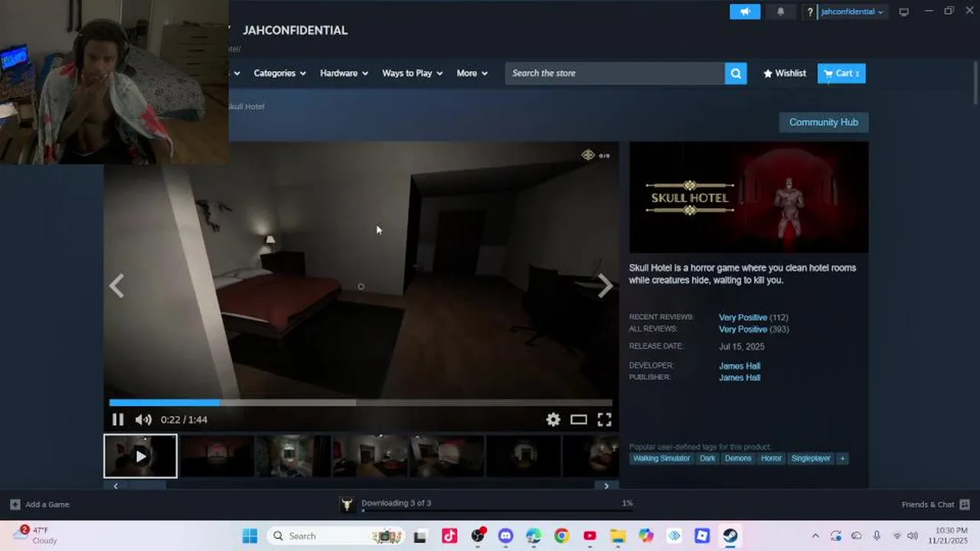Open the Hardware store menu
The image size is (980, 551).
point(344,73)
